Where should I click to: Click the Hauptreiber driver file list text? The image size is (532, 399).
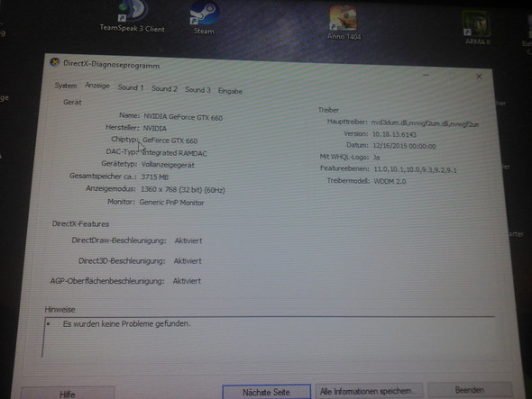[425, 123]
